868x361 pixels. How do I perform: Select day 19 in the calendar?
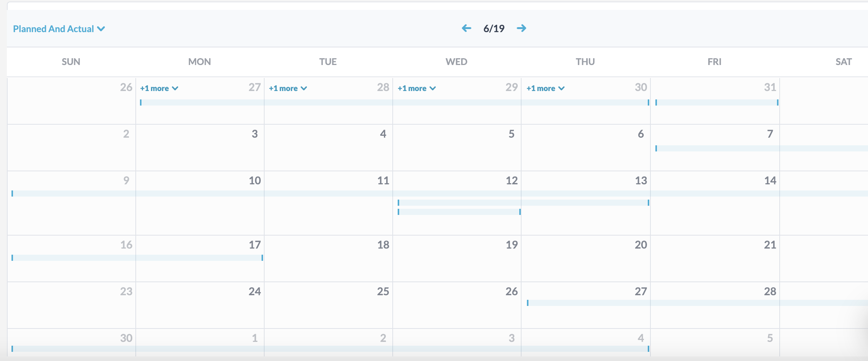512,245
